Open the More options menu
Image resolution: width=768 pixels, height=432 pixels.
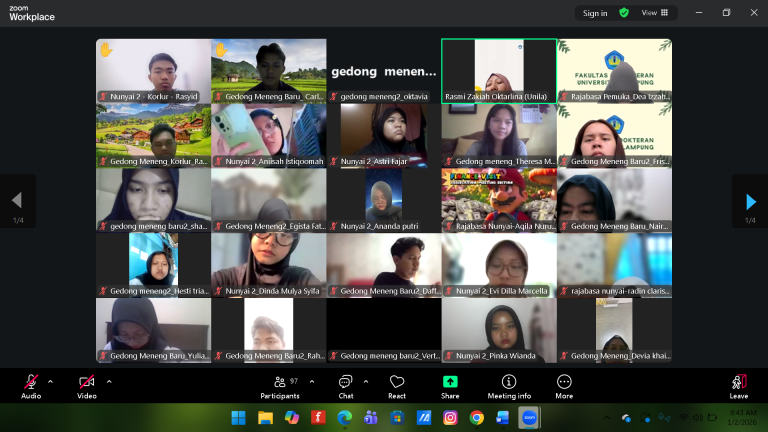[x=564, y=386]
